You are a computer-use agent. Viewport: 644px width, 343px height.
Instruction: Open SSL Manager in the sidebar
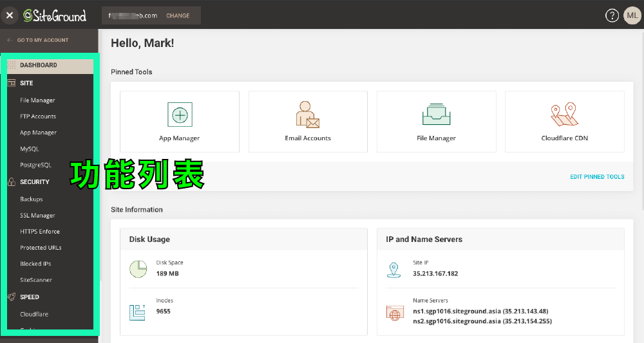37,216
